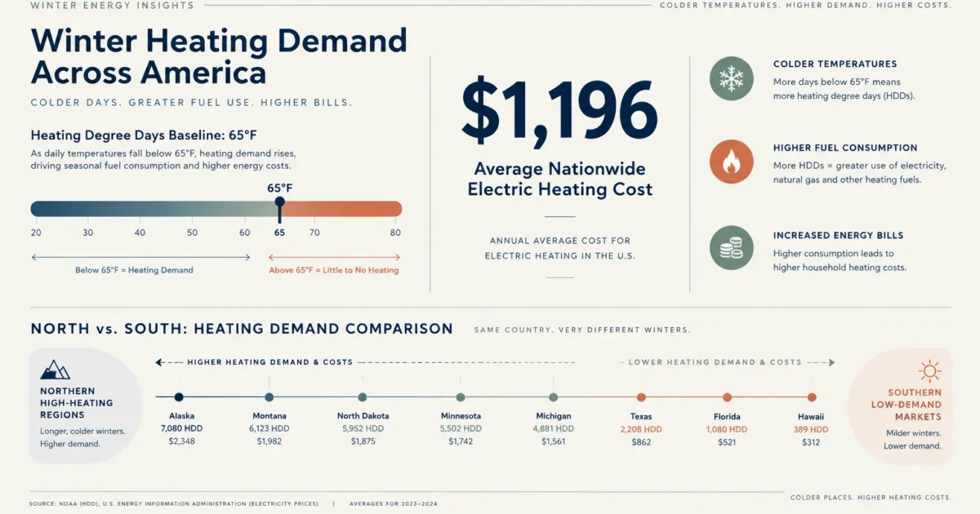Click the Increased Energy Bills heading
The image size is (980, 514).
tap(838, 235)
